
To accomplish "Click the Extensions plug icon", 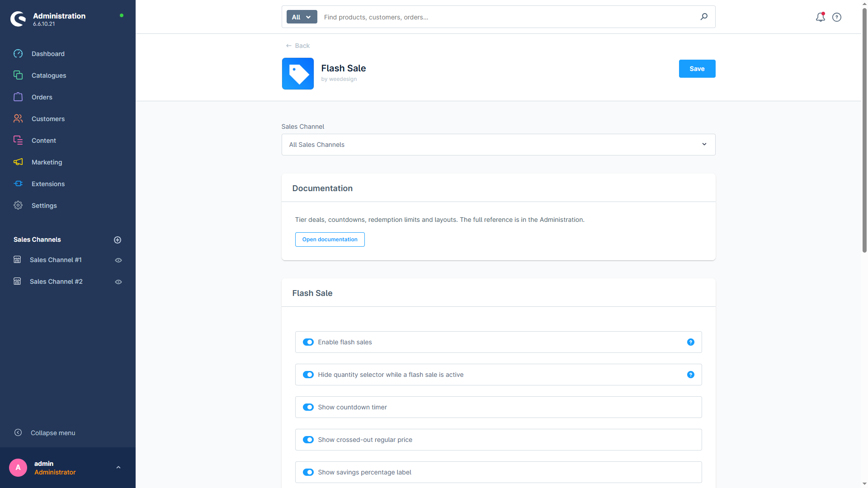I will [x=18, y=184].
